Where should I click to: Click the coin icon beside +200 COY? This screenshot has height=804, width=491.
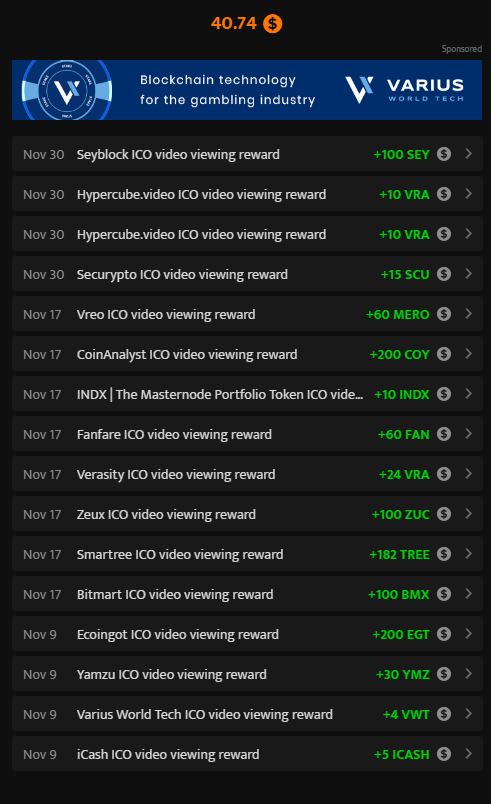[x=444, y=354]
